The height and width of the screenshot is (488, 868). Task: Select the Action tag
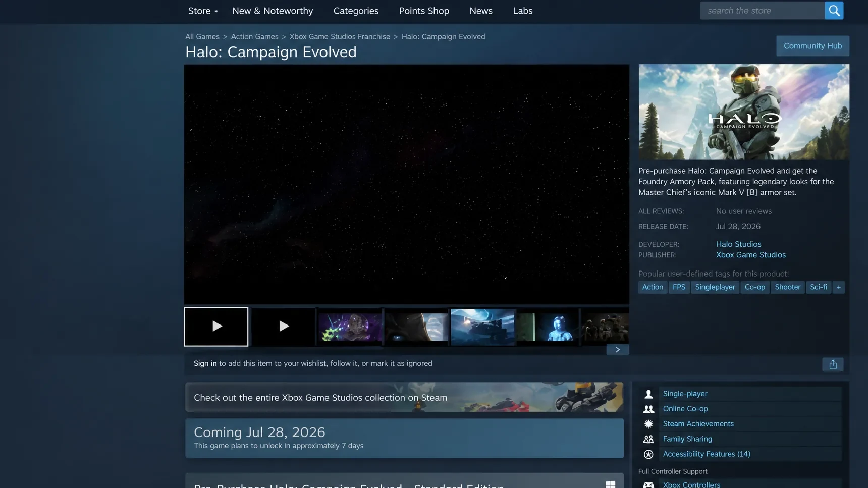pyautogui.click(x=653, y=287)
